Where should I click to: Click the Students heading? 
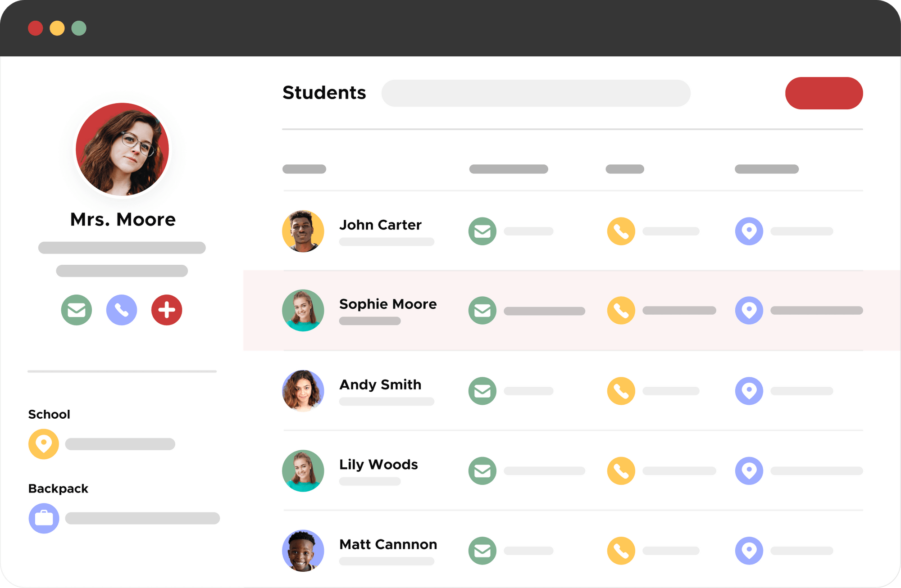[x=324, y=93]
